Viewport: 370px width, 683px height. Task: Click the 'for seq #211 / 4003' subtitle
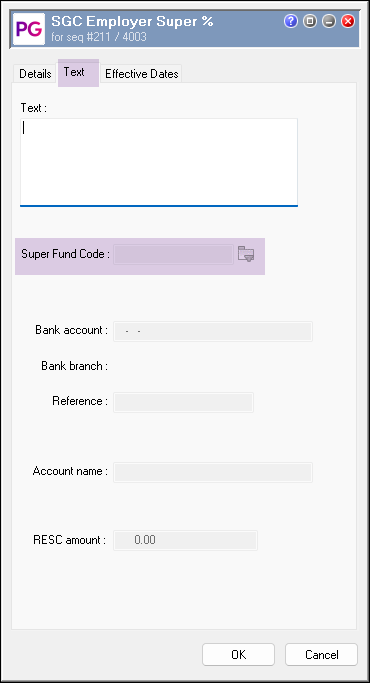click(99, 37)
